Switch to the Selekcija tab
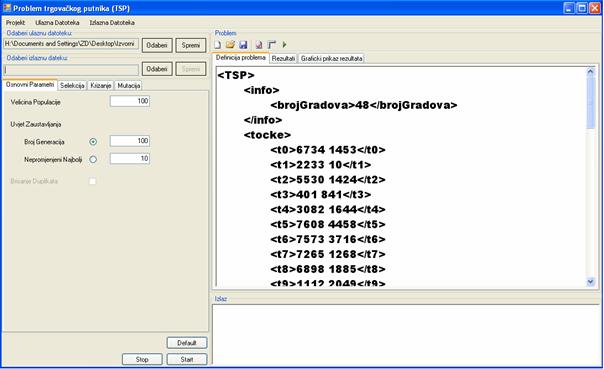 (x=72, y=86)
